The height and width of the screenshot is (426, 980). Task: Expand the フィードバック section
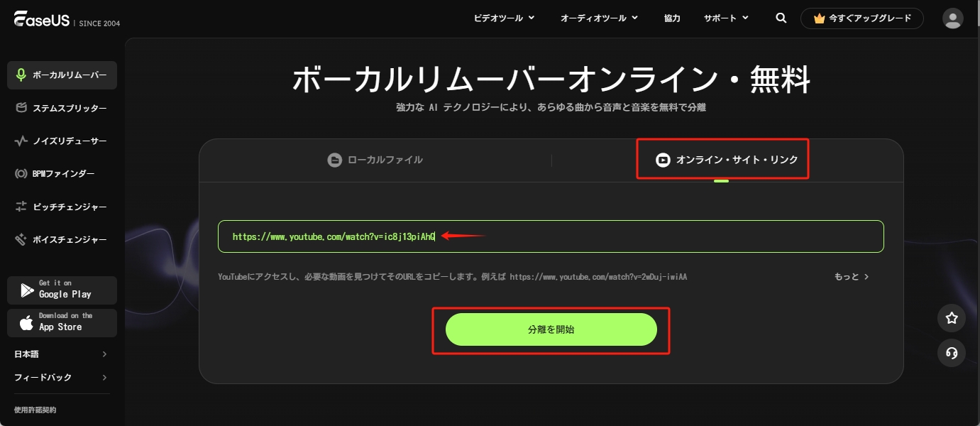[62, 377]
